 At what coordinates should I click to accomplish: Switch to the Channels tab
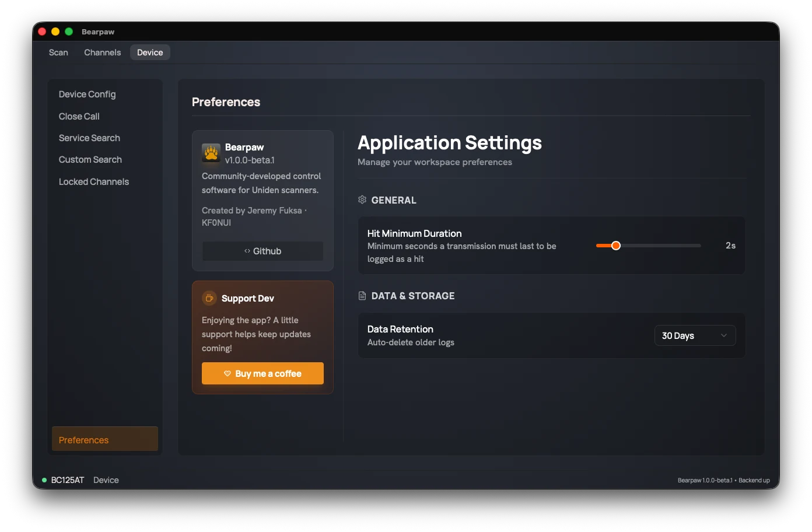click(x=103, y=52)
